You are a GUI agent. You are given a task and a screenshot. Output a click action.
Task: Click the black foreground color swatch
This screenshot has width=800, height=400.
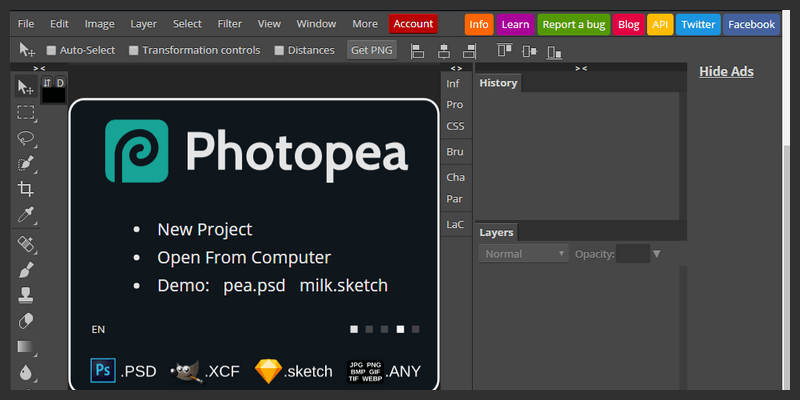tap(53, 96)
